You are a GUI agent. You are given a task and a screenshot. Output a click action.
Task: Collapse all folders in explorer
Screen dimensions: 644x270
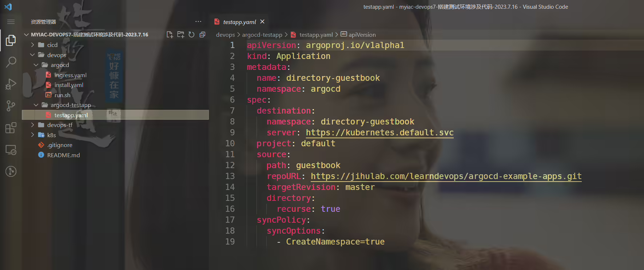pyautogui.click(x=202, y=35)
